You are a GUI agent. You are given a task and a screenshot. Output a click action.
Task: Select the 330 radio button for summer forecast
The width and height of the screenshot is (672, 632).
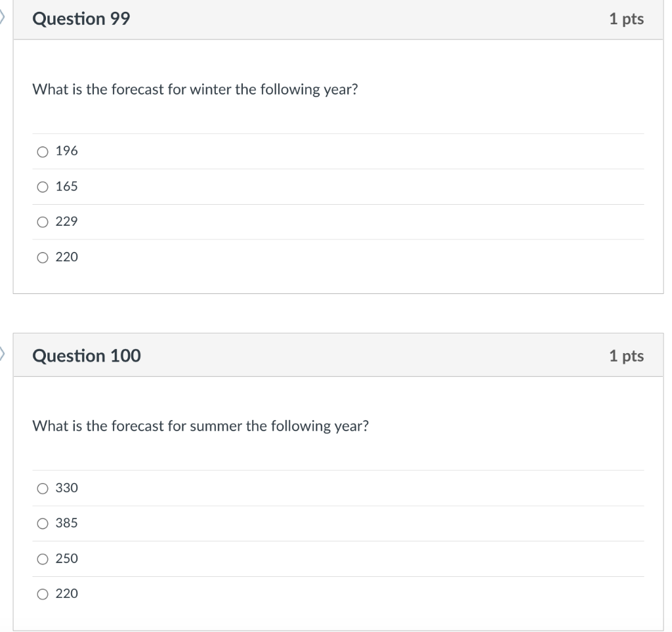[x=43, y=488]
